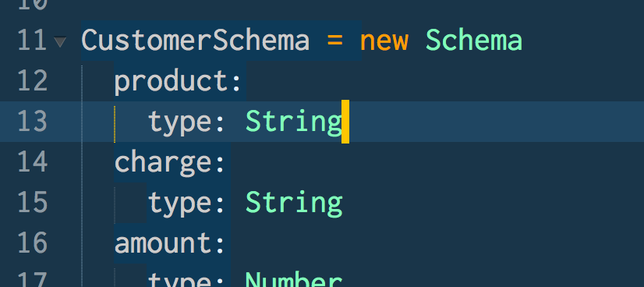Click line number 14 in gutter
Viewport: 644px width, 287px height.
pyautogui.click(x=33, y=161)
